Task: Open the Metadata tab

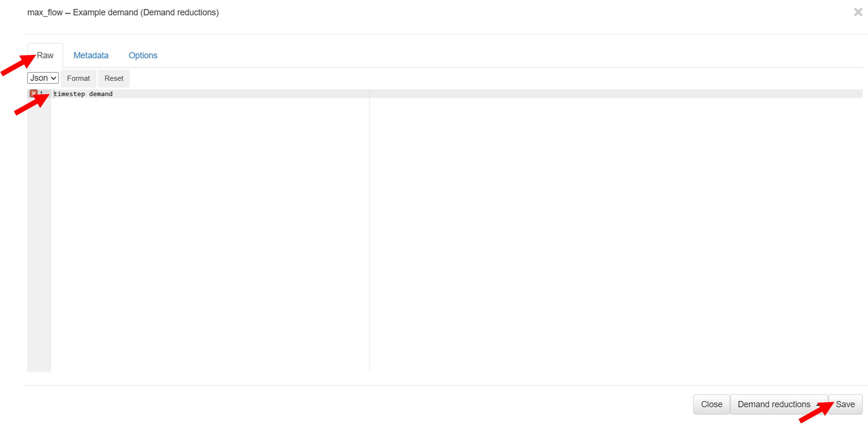Action: [x=91, y=55]
